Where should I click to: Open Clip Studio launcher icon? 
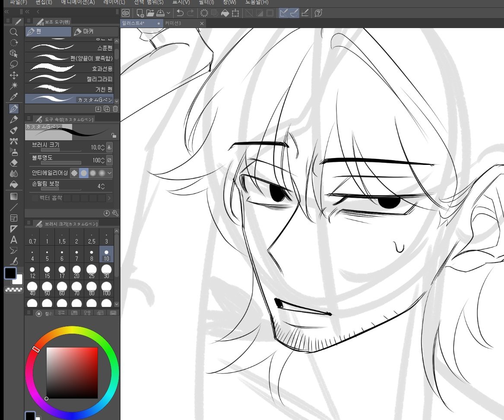[126, 13]
